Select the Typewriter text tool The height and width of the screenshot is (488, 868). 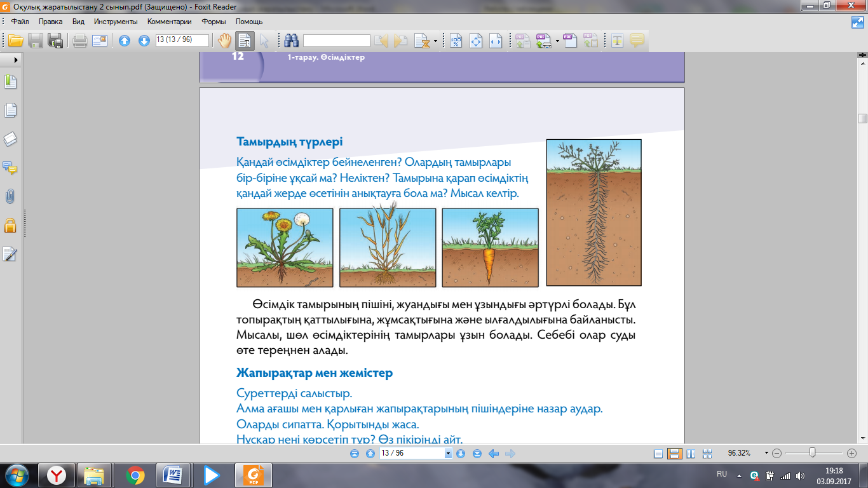pos(617,41)
